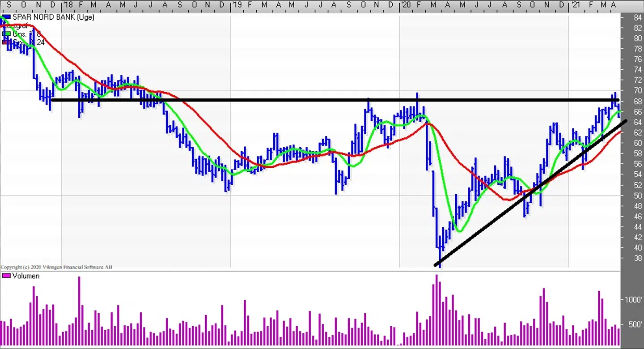This screenshot has width=644, height=349.
Task: Click the 50 price label on the axis
Action: [x=638, y=196]
